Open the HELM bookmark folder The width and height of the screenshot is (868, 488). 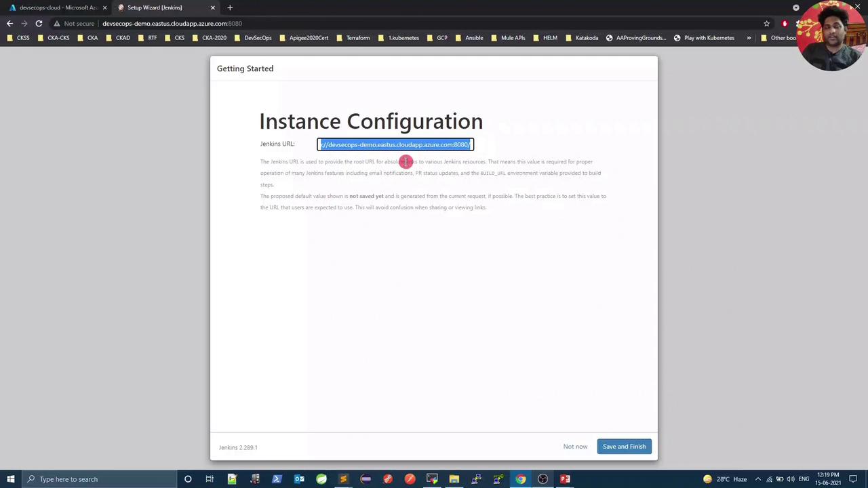tap(545, 38)
